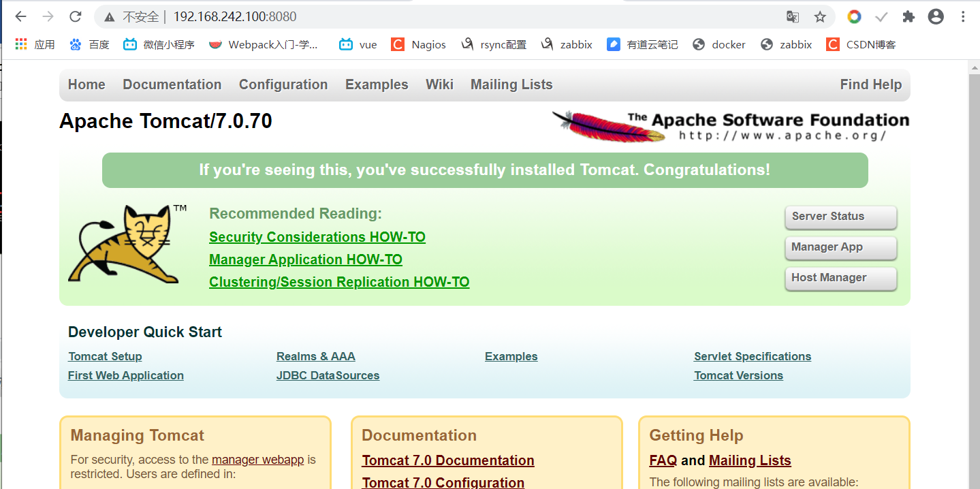The image size is (980, 489).
Task: Reload the page with the refresh icon
Action: 76,16
